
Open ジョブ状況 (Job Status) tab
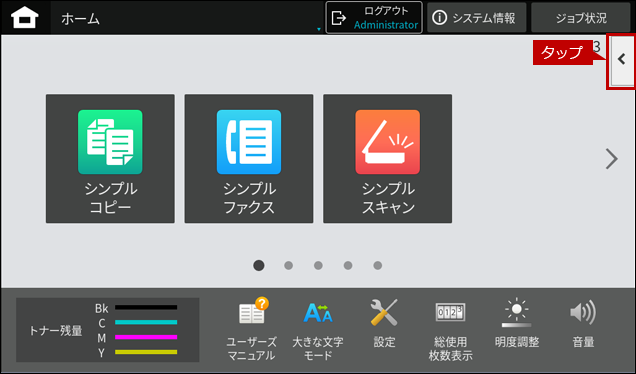pyautogui.click(x=581, y=17)
